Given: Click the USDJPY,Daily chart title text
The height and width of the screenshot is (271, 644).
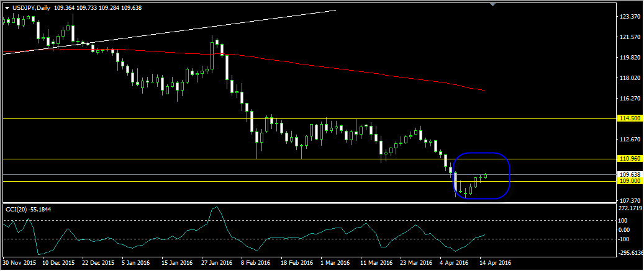Looking at the screenshot, I should [31, 8].
